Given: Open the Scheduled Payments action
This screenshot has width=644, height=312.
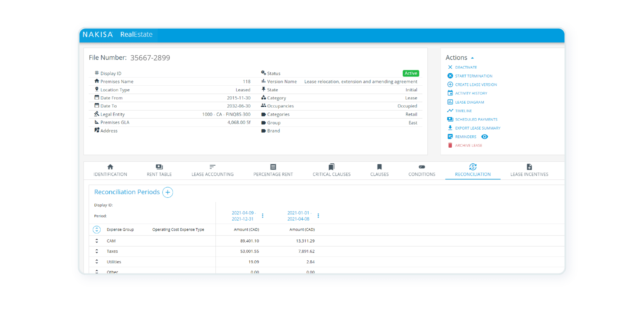Looking at the screenshot, I should tap(450, 119).
